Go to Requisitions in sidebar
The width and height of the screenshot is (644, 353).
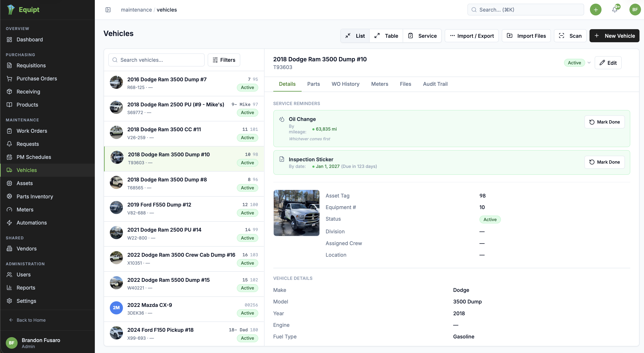[x=47, y=65]
